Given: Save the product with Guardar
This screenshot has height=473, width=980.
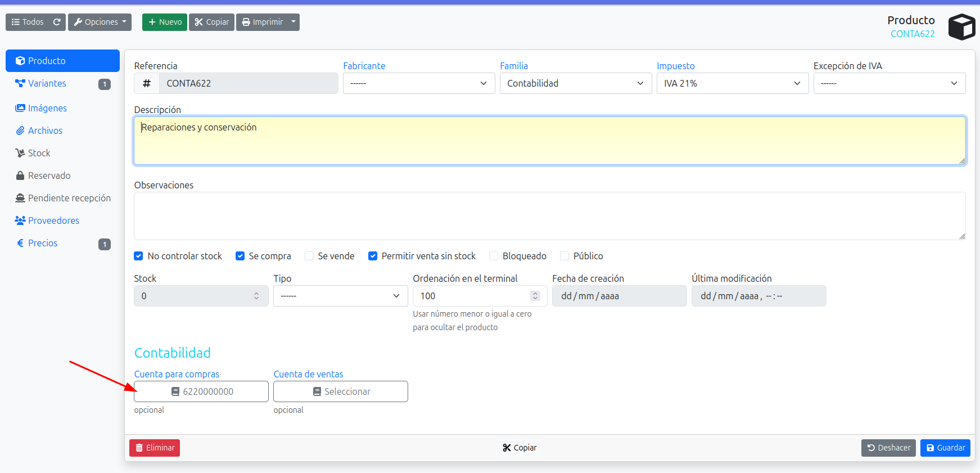Looking at the screenshot, I should point(945,448).
